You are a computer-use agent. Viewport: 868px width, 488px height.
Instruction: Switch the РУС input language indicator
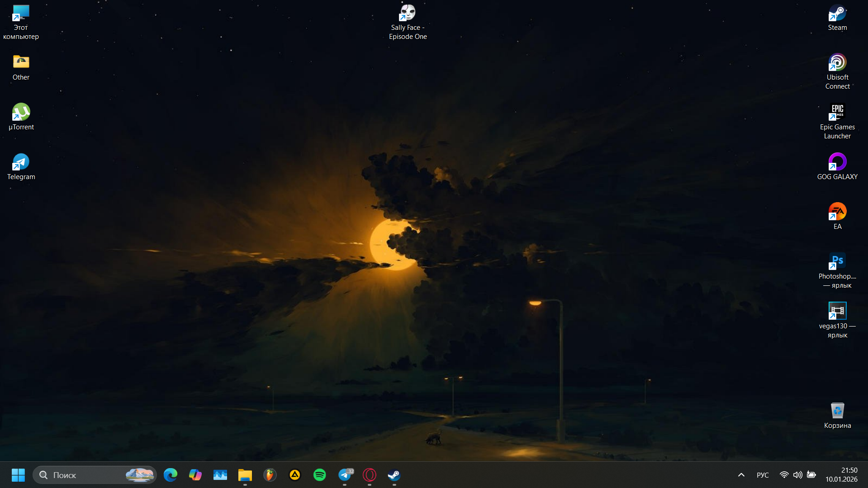click(763, 475)
